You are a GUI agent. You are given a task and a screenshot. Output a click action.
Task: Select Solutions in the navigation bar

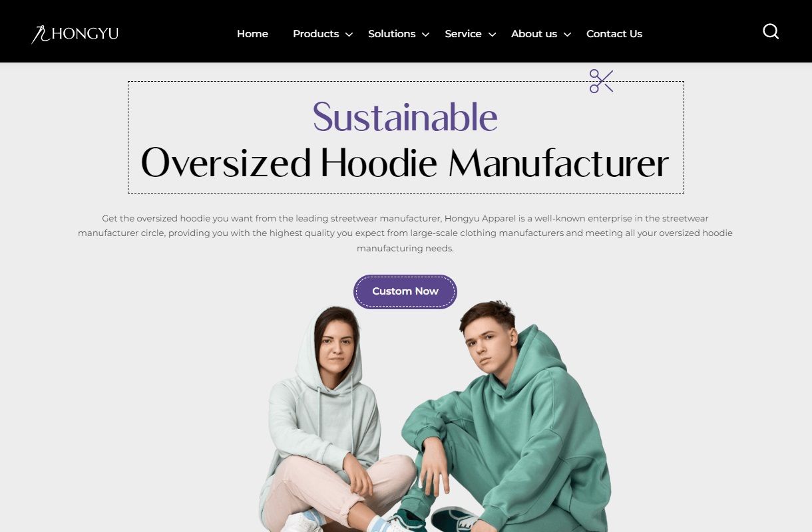pyautogui.click(x=391, y=34)
